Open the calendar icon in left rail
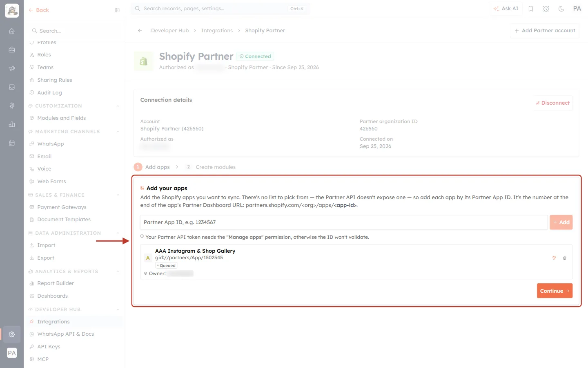 pos(12,143)
